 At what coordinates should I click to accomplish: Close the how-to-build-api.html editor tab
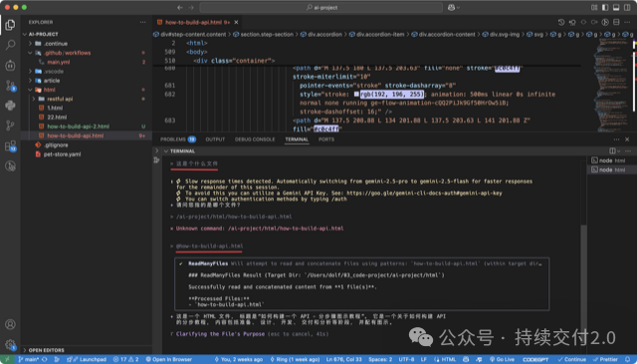click(x=236, y=22)
